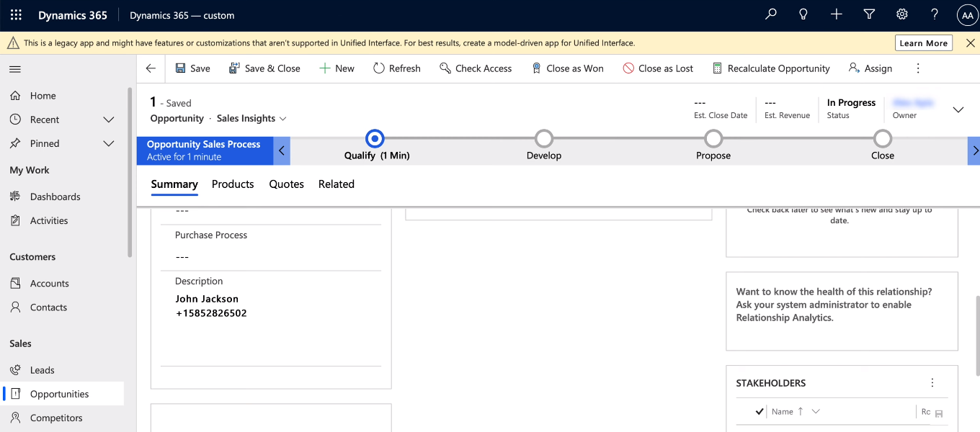
Task: Open Dashboards in the sidebar
Action: click(x=63, y=197)
